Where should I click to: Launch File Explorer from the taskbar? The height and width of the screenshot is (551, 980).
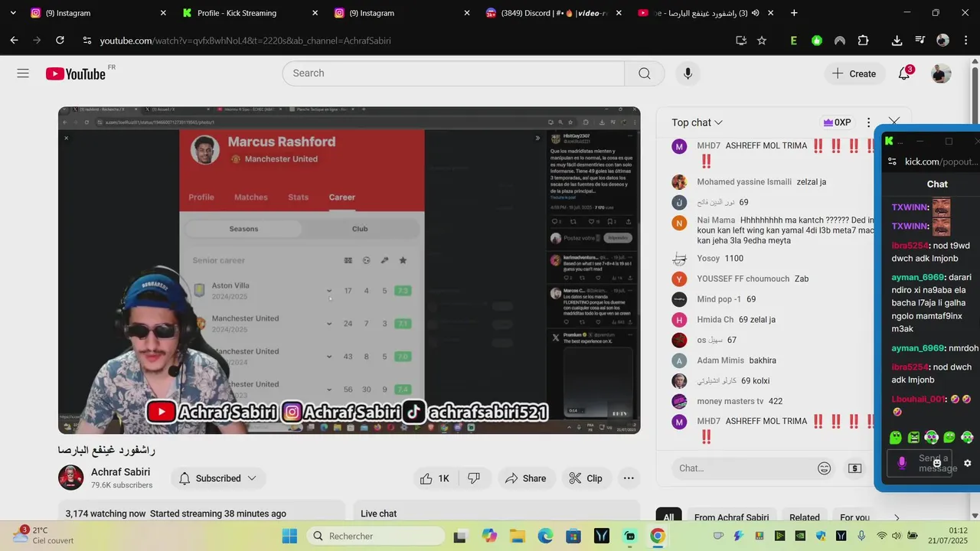[517, 536]
